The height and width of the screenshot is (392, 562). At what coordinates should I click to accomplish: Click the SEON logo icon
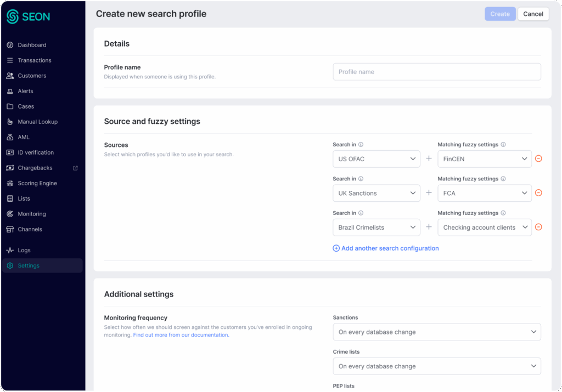click(13, 16)
